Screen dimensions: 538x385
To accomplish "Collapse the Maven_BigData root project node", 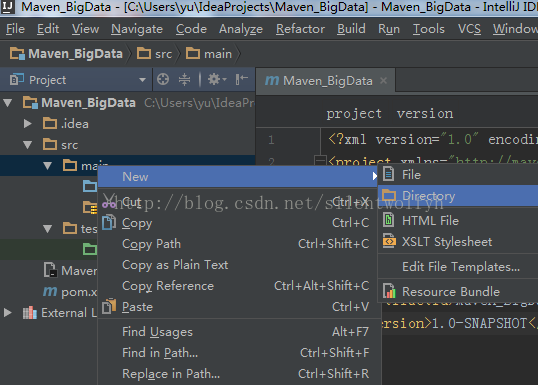I will (8, 103).
